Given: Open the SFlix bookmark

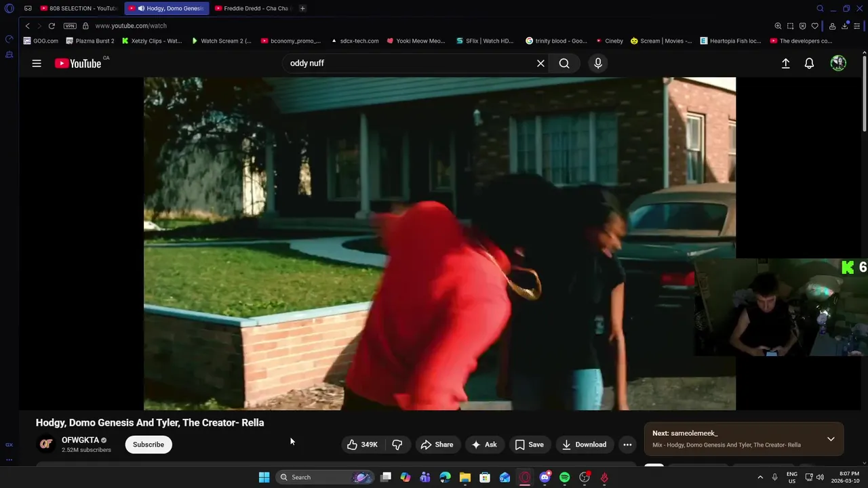Looking at the screenshot, I should [485, 41].
